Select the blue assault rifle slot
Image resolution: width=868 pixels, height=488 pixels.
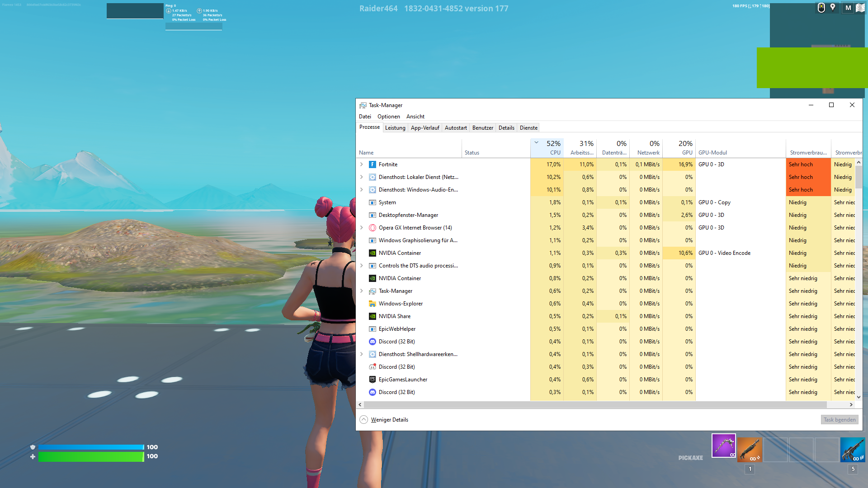[x=852, y=450]
